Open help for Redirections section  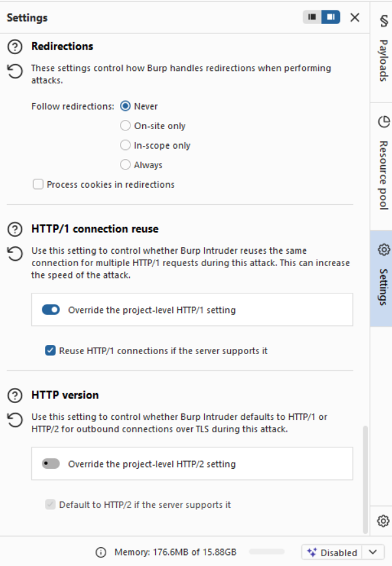pos(15,47)
